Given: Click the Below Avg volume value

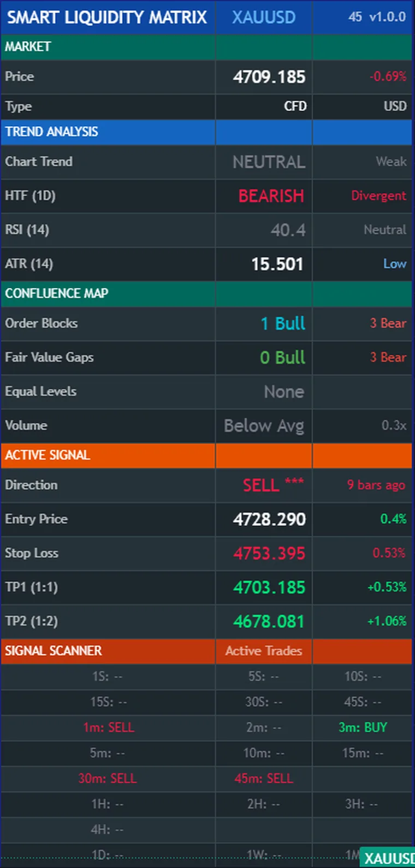Looking at the screenshot, I should pyautogui.click(x=264, y=426).
